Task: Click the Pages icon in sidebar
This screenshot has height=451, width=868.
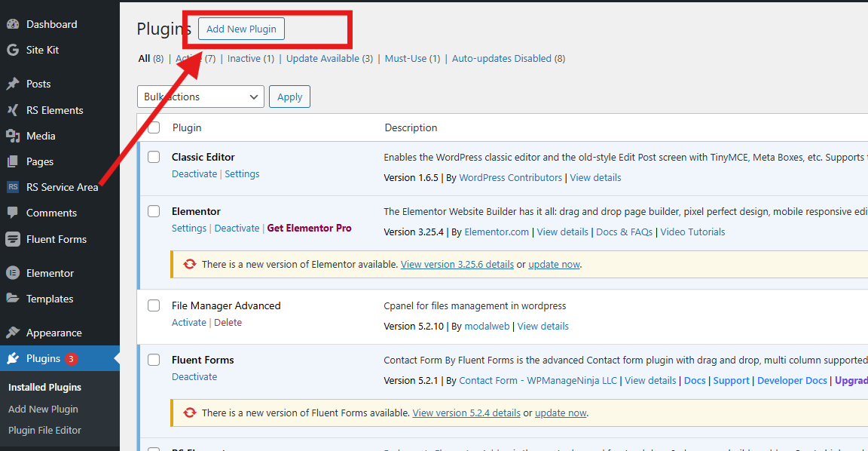Action: tap(13, 162)
